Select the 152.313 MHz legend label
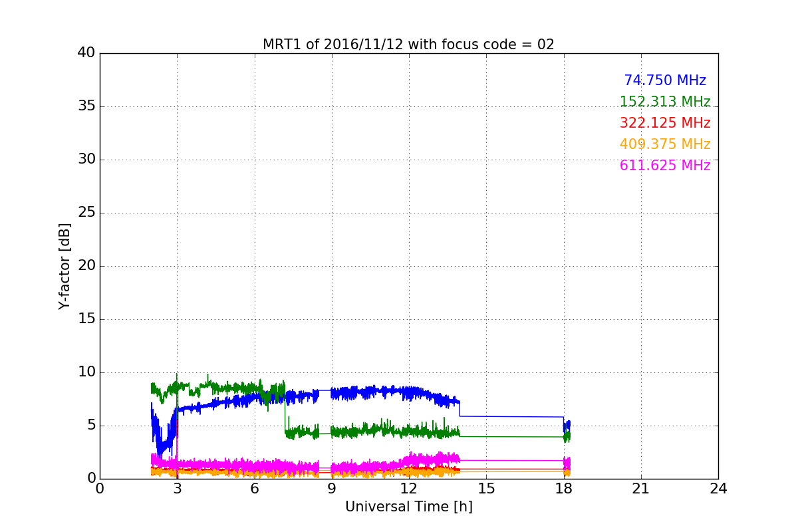 coord(665,102)
